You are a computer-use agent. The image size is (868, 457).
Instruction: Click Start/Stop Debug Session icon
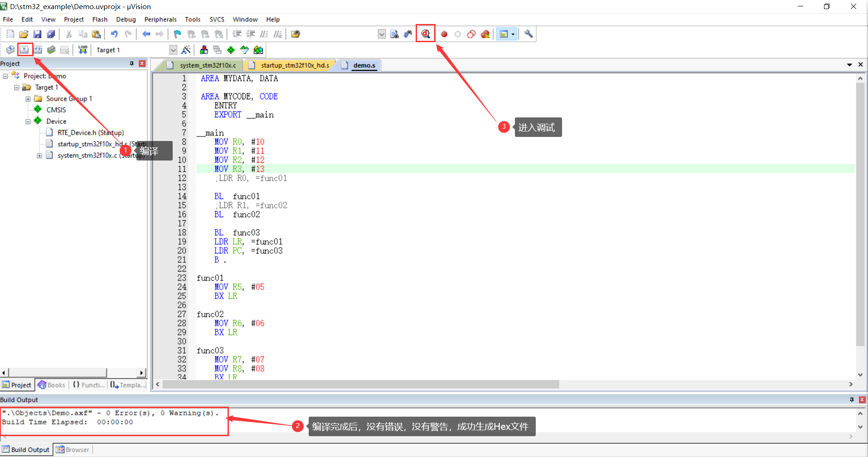point(426,34)
